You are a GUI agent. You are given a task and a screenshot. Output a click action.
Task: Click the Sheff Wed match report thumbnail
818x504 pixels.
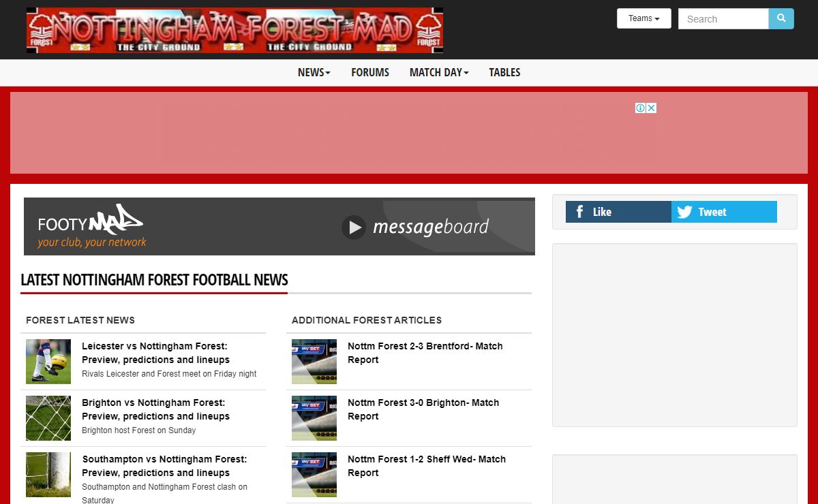[x=314, y=475]
